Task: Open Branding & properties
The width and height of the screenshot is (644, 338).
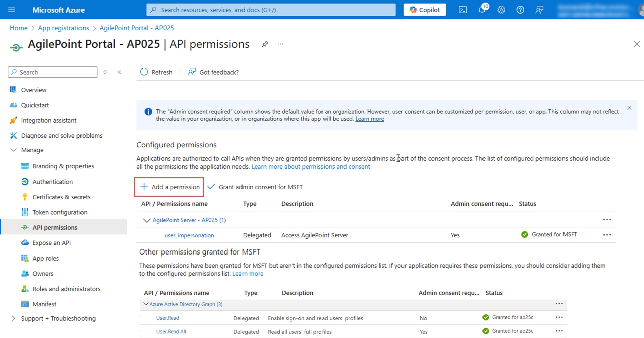Action: point(63,166)
